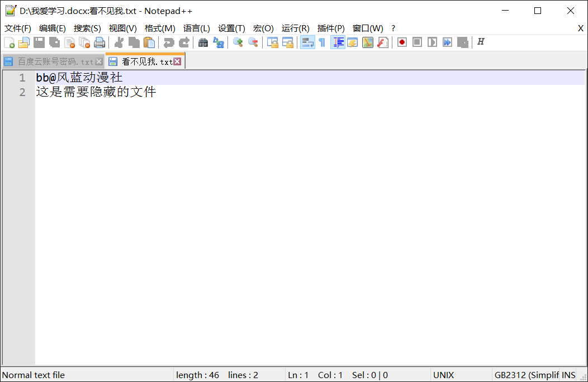The width and height of the screenshot is (588, 382).
Task: Open the 语言(L) menu
Action: (x=196, y=28)
